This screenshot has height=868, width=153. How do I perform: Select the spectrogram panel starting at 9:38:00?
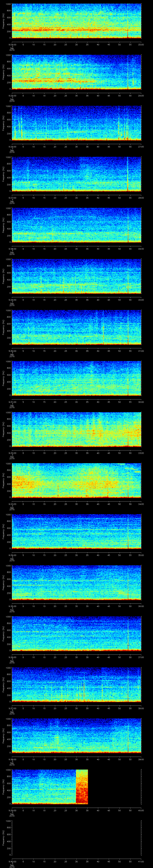76,736
